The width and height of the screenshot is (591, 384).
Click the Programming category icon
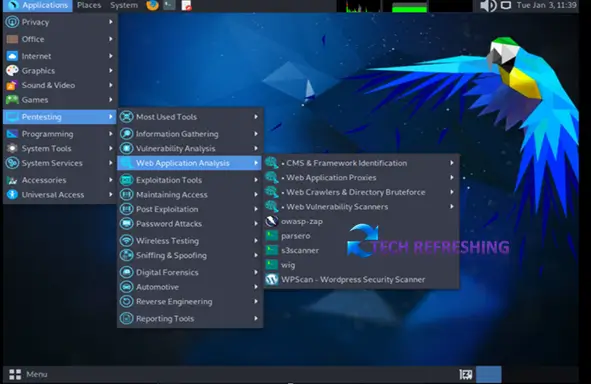pos(12,134)
